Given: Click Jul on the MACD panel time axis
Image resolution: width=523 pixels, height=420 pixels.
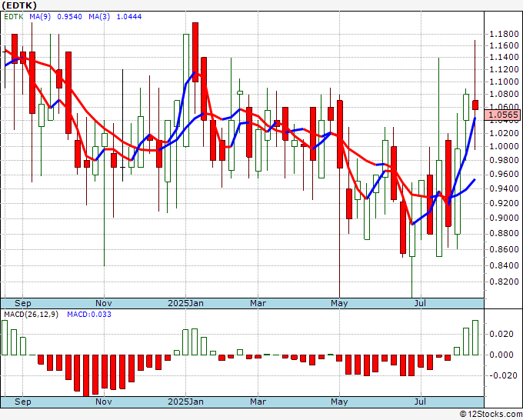Looking at the screenshot, I should (420, 402).
